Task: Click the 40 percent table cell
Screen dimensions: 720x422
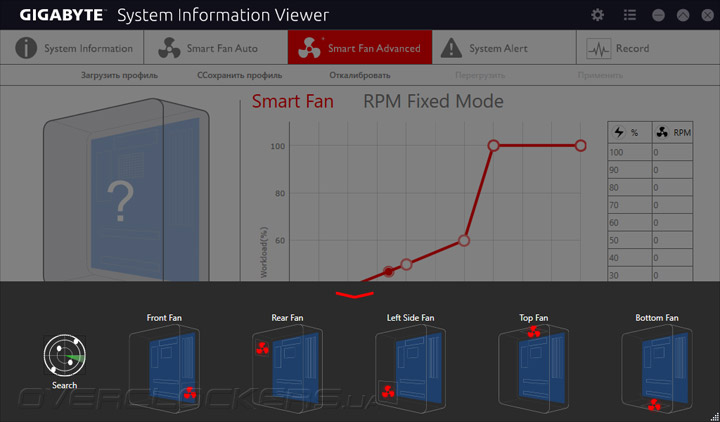Action: pyautogui.click(x=630, y=258)
